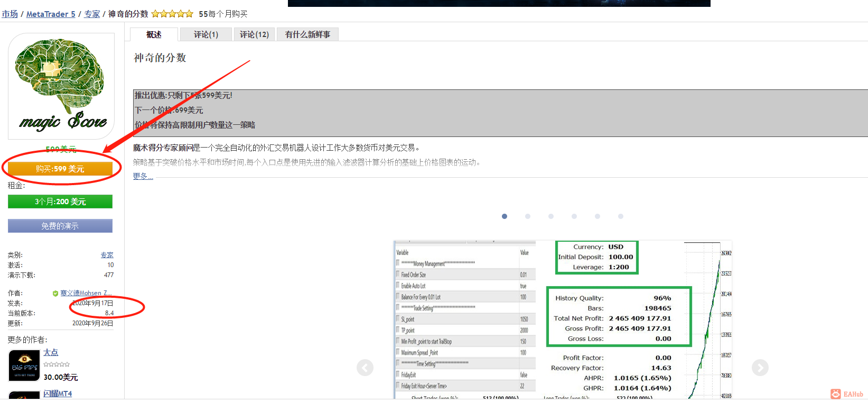The image size is (868, 402).
Task: Expand the description with the 更多... link
Action: [143, 176]
